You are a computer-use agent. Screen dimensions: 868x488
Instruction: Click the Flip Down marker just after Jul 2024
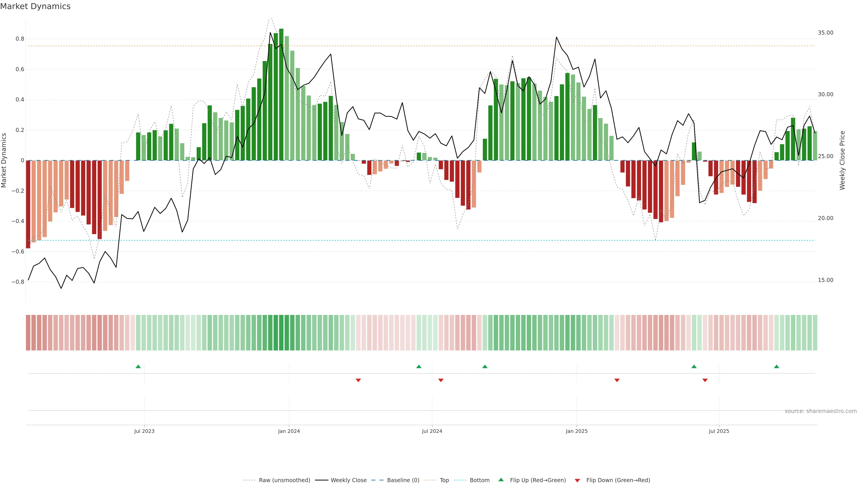(441, 380)
